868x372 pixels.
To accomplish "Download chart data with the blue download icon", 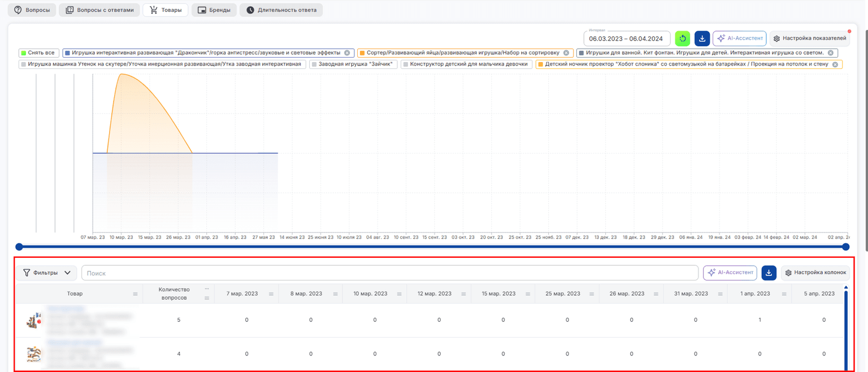I will tap(702, 38).
